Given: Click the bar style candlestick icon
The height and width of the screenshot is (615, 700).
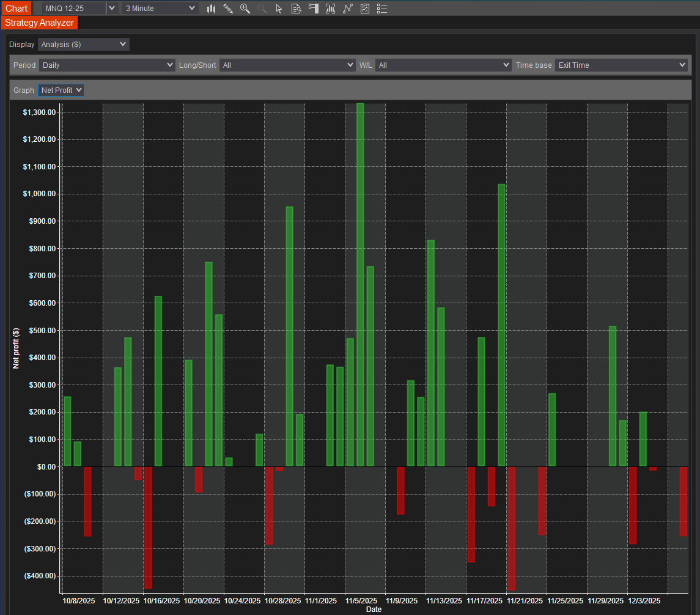Looking at the screenshot, I should click(x=212, y=9).
